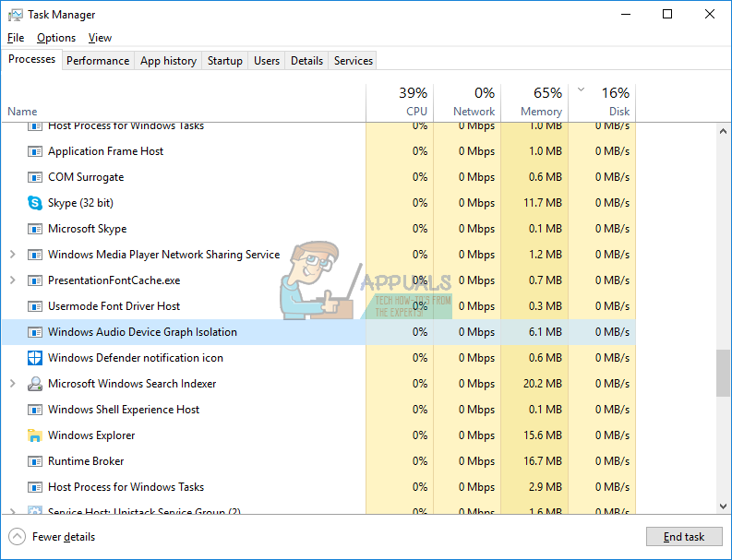Screen dimensions: 732x560
Task: Collapse view using Fewer details arrow icon
Action: pos(17,537)
